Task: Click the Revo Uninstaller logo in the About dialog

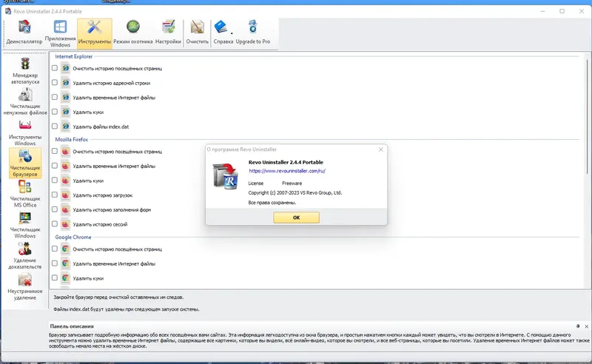Action: 226,175
